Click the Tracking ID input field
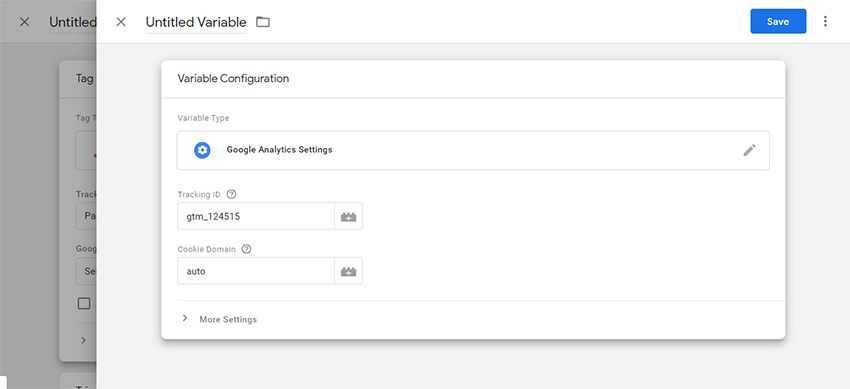The image size is (850, 389). click(x=256, y=216)
